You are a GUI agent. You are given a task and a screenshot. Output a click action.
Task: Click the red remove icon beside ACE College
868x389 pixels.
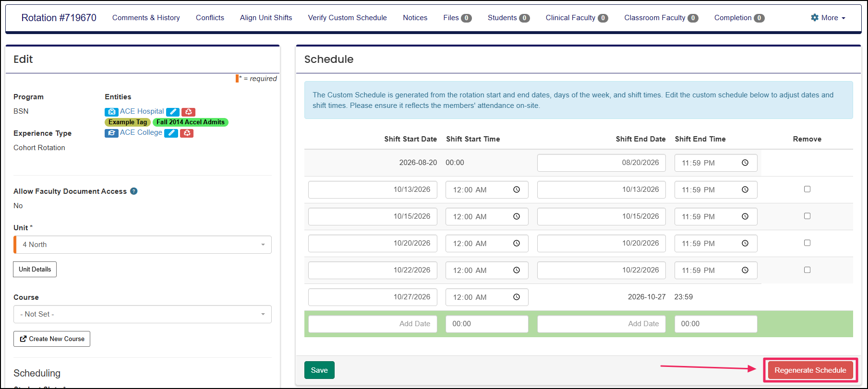(187, 133)
